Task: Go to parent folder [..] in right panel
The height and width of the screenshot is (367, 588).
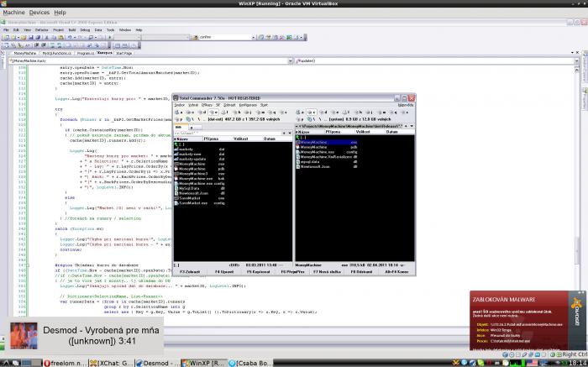Action: tap(302, 138)
